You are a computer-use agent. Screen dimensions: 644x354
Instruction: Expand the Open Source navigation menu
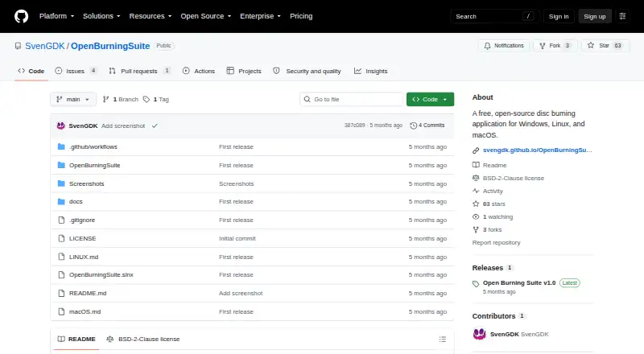point(206,16)
